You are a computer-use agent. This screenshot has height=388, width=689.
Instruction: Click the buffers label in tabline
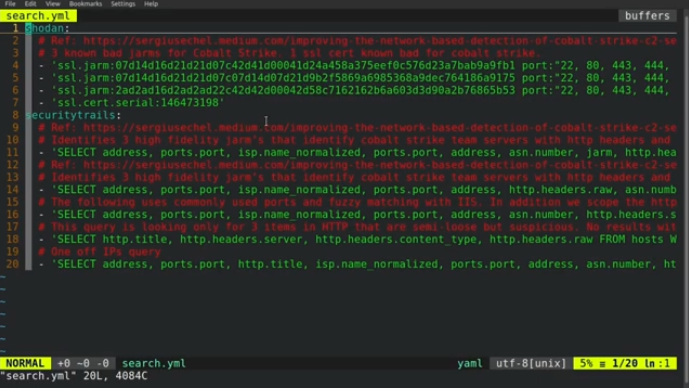tap(647, 16)
